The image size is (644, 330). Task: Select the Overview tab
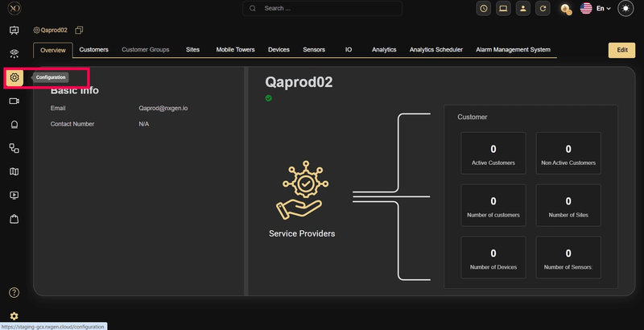coord(53,50)
